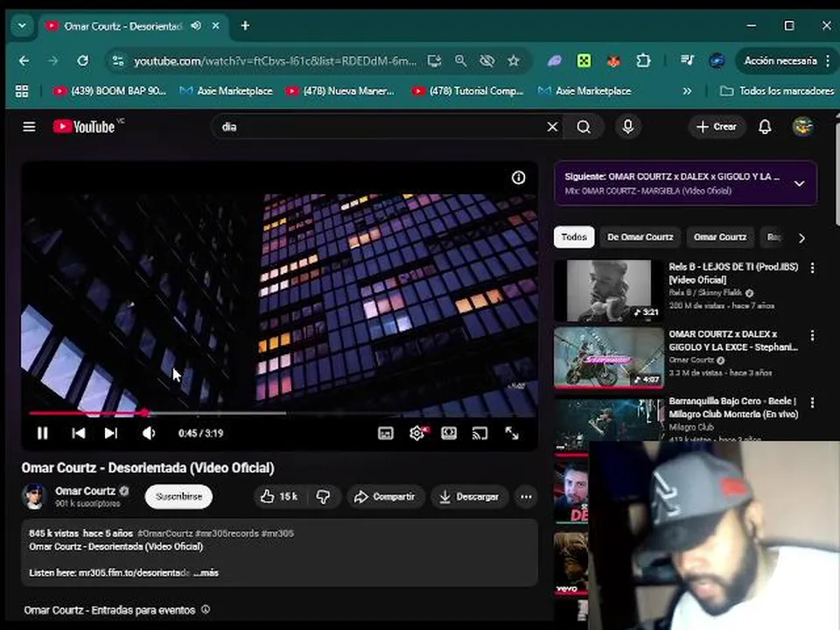Image resolution: width=840 pixels, height=630 pixels.
Task: Open the notifications bell
Action: click(765, 127)
